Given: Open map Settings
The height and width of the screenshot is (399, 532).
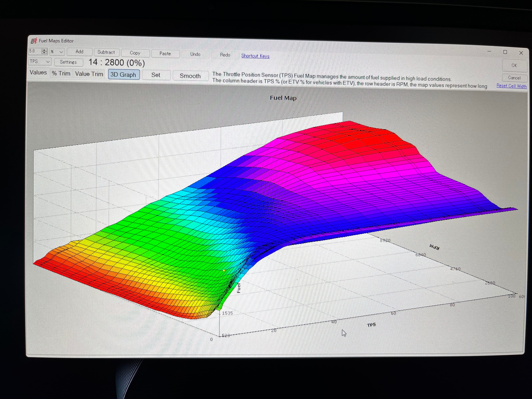Looking at the screenshot, I should click(68, 62).
